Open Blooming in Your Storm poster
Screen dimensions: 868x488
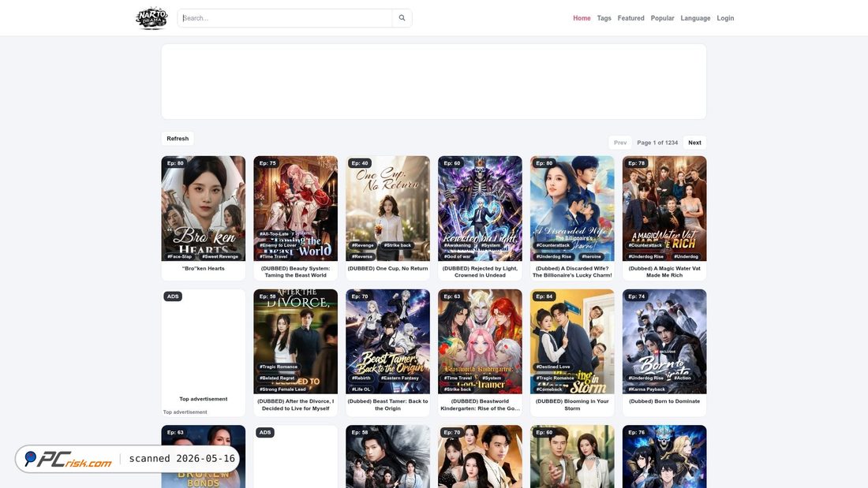(572, 341)
